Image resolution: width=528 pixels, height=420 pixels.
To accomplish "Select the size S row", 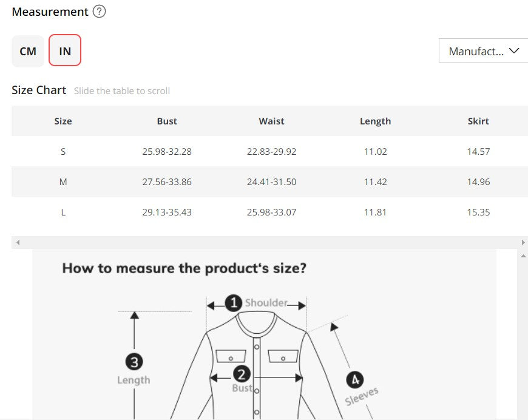I will pos(63,151).
